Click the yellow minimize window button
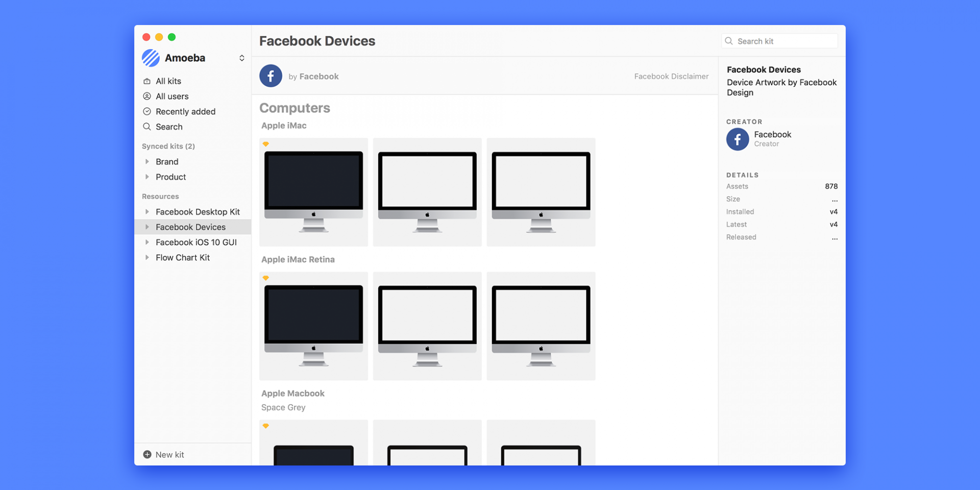Viewport: 980px width, 490px height. coord(159,37)
